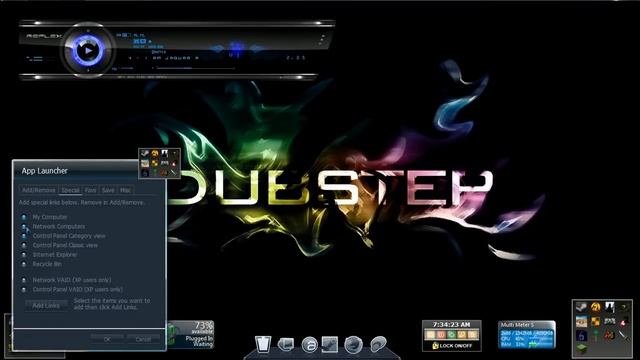Click the red power button on clock gadget
The width and height of the screenshot is (640, 360).
coord(441,335)
